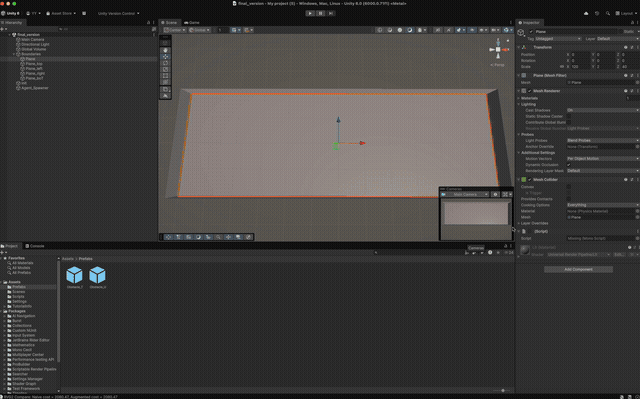Image resolution: width=640 pixels, height=399 pixels.
Task: Click the Edit button next to Shader
Action: point(619,255)
